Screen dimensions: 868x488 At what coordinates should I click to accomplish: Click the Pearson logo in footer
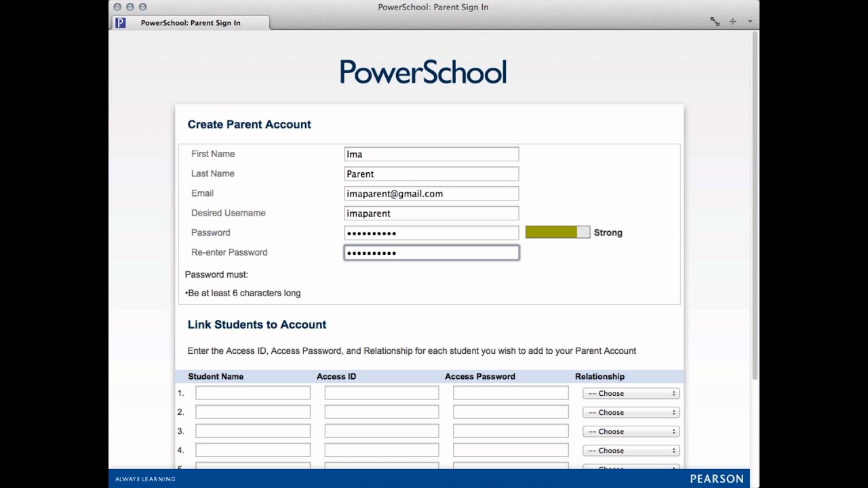click(717, 479)
